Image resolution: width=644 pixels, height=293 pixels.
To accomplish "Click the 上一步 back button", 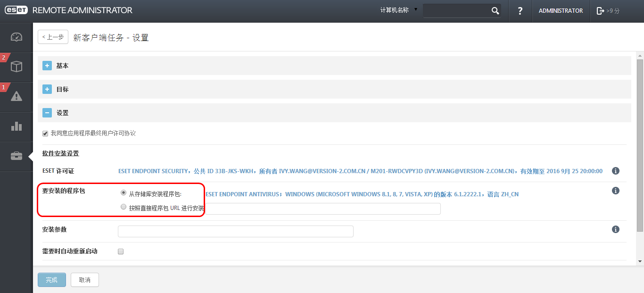I will click(53, 37).
